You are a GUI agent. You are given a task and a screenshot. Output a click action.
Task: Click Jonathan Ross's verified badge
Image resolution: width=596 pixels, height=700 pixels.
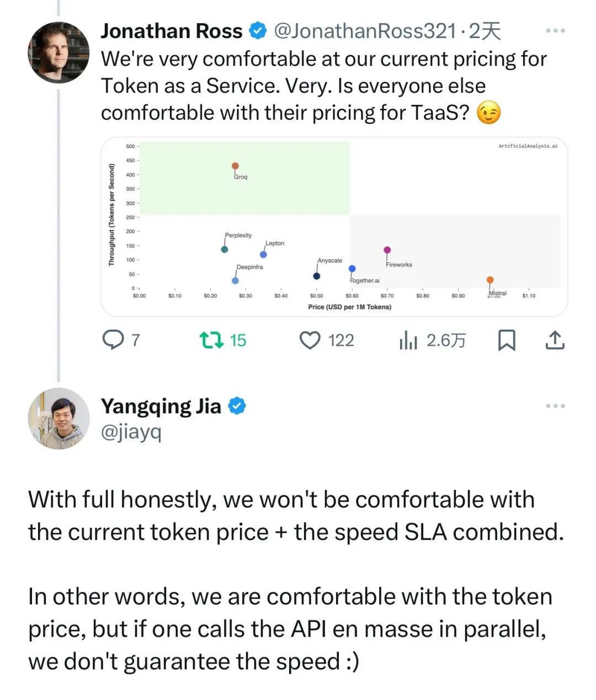point(258,31)
